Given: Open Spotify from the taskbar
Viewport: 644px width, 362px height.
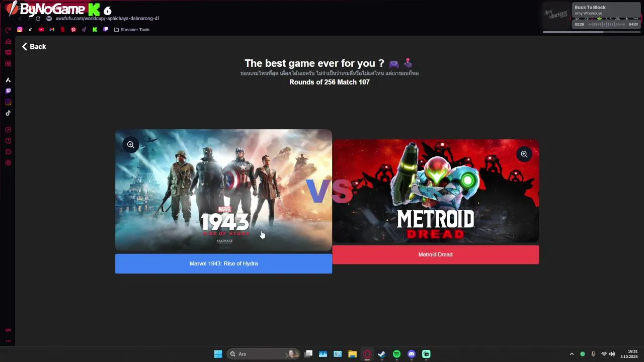Looking at the screenshot, I should tap(396, 354).
